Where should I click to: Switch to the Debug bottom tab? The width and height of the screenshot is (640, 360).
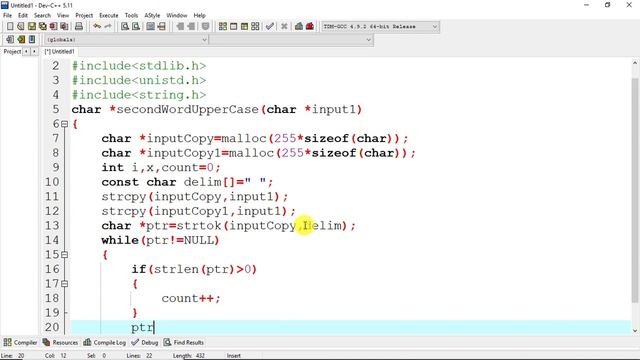[145, 342]
